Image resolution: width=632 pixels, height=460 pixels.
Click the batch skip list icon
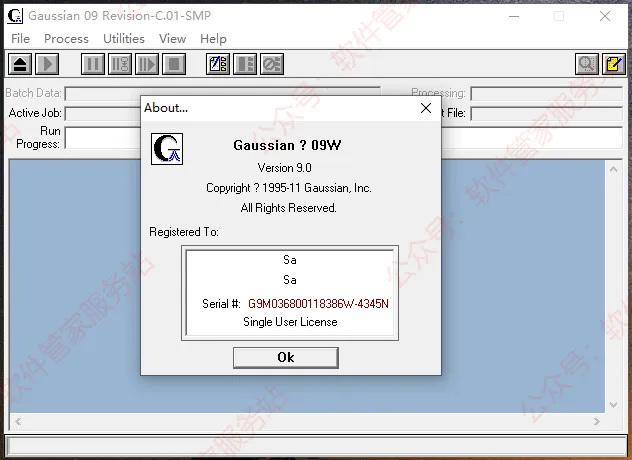point(245,64)
